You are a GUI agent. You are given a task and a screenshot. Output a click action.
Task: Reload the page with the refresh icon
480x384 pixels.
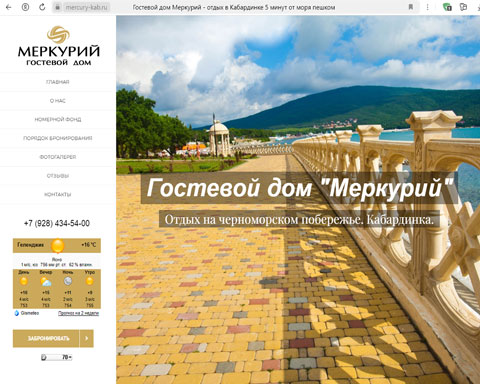(x=42, y=7)
